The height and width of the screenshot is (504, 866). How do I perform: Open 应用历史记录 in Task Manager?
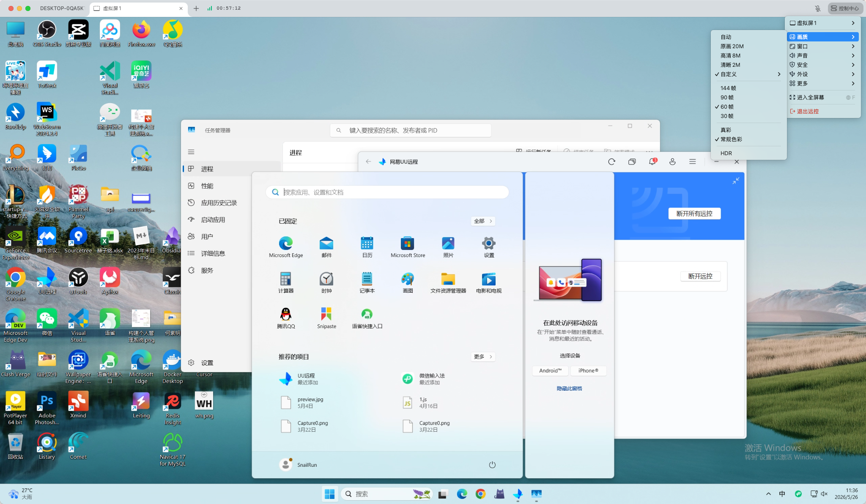(219, 203)
